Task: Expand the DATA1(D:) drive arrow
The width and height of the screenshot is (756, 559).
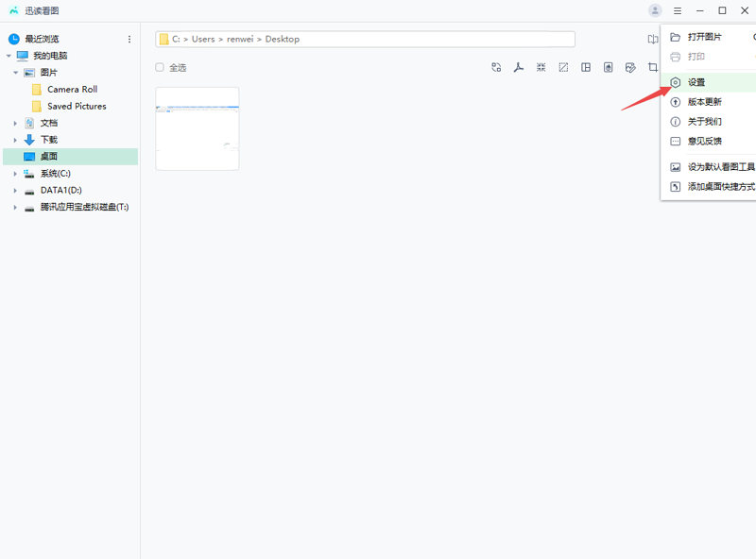Action: 15,191
